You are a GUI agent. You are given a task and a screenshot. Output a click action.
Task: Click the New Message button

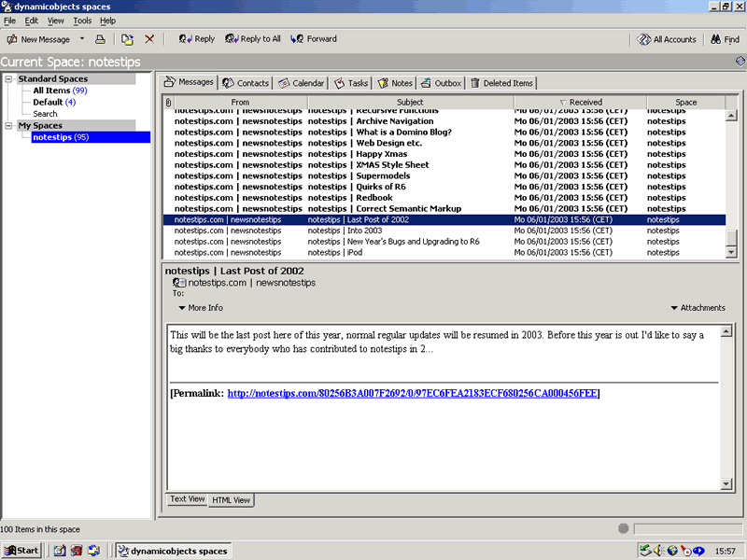point(38,39)
